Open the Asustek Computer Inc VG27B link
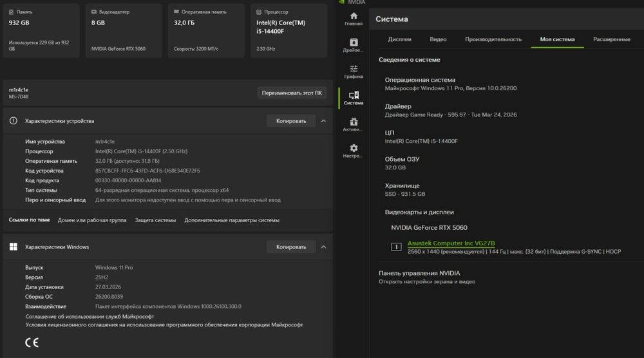 click(451, 243)
